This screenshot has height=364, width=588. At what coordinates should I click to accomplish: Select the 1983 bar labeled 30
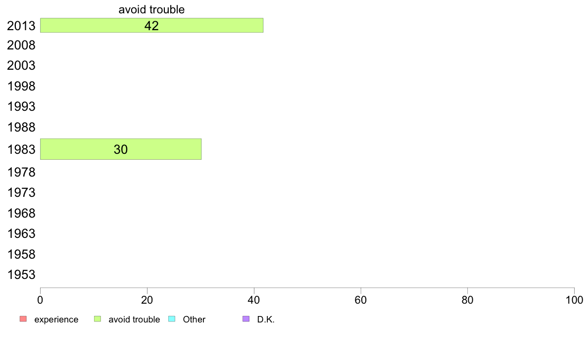(121, 149)
